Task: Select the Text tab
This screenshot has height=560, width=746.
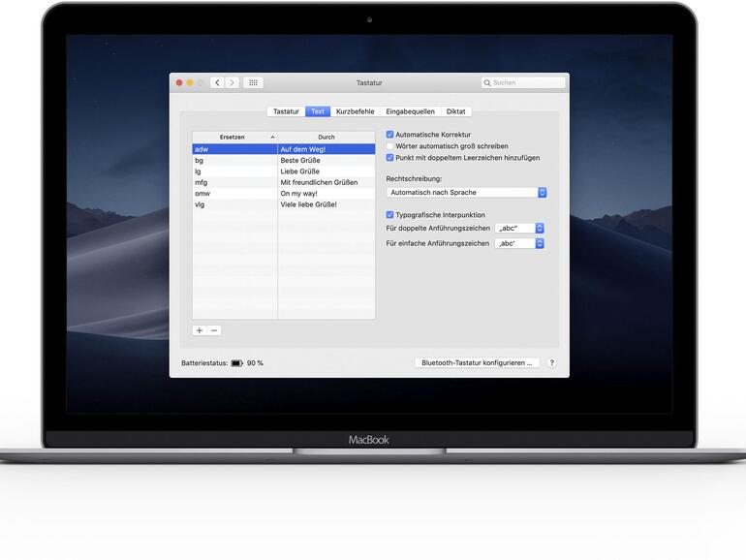Action: click(x=318, y=111)
